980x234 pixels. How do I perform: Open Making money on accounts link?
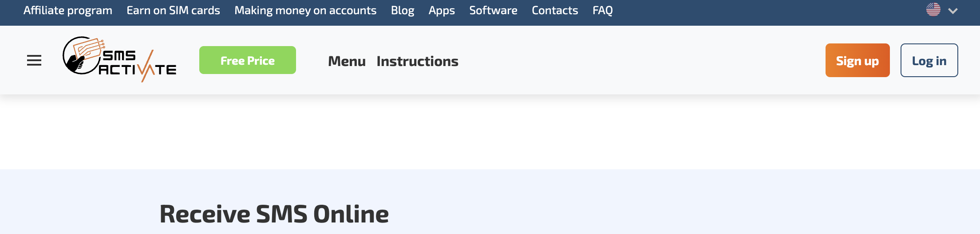[x=305, y=10]
